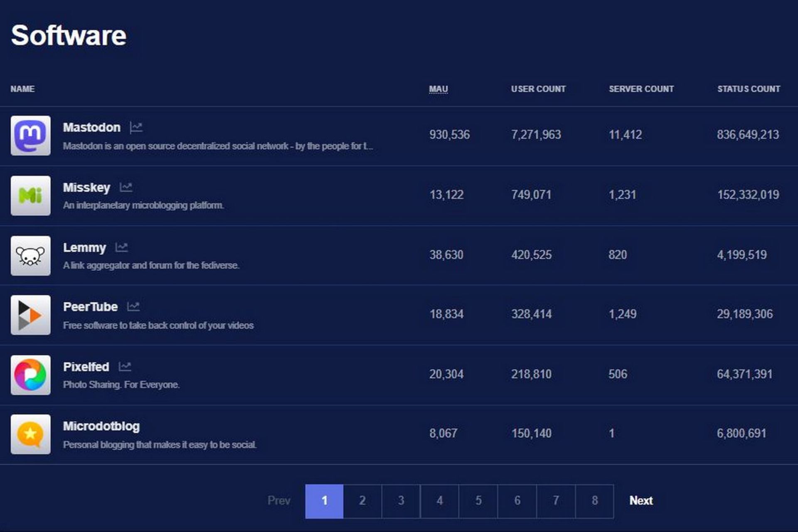This screenshot has width=798, height=532.
Task: Click Mastodon user count 7,271,963
Action: 536,135
